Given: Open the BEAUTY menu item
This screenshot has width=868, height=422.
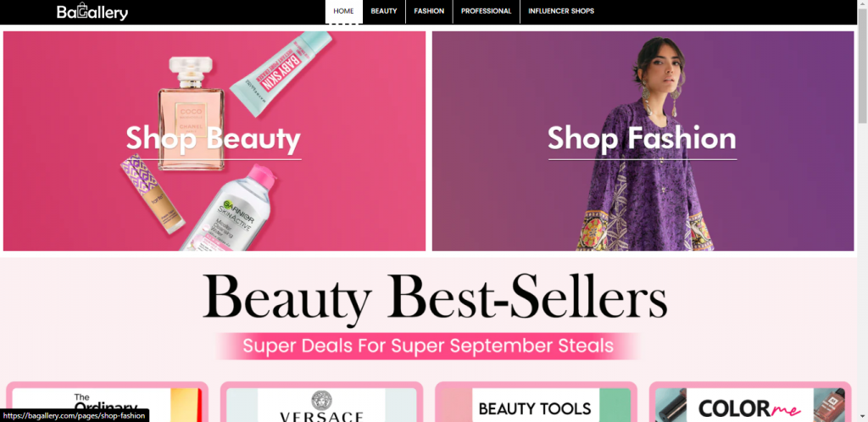Looking at the screenshot, I should pyautogui.click(x=384, y=12).
